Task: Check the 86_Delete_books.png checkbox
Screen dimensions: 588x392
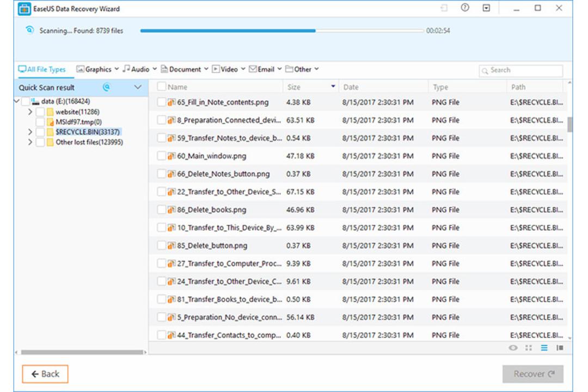Action: 162,210
